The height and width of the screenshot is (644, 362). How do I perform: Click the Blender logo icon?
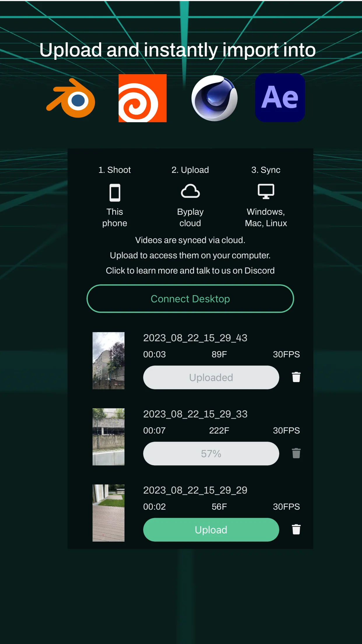pos(71,98)
